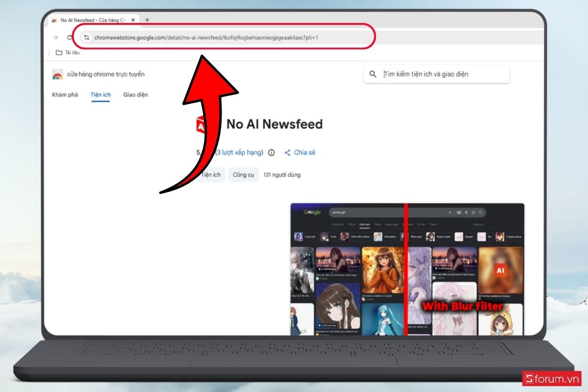
Task: Click the magnifier icon in search box
Action: pos(373,74)
